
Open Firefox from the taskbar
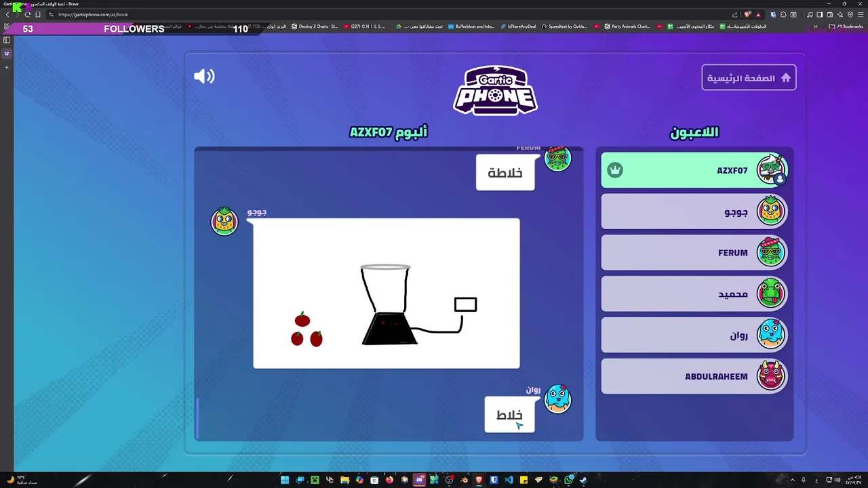389,480
